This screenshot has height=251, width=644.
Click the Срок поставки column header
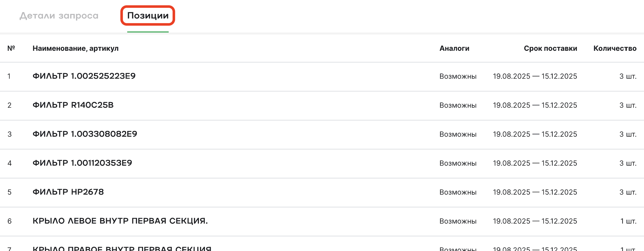550,49
